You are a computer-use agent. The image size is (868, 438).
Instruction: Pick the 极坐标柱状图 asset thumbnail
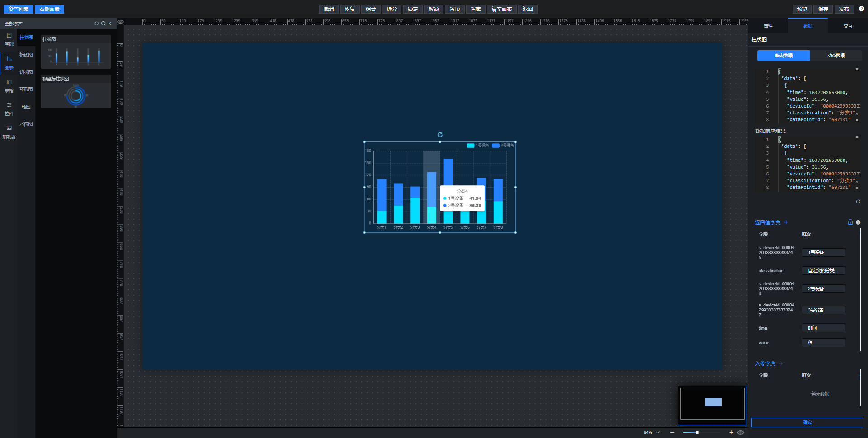76,91
